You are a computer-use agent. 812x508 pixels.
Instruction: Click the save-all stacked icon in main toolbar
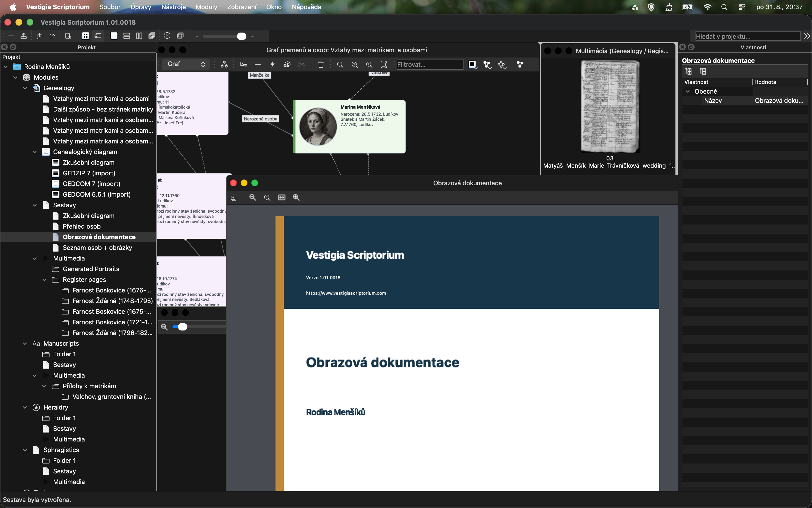pyautogui.click(x=52, y=36)
